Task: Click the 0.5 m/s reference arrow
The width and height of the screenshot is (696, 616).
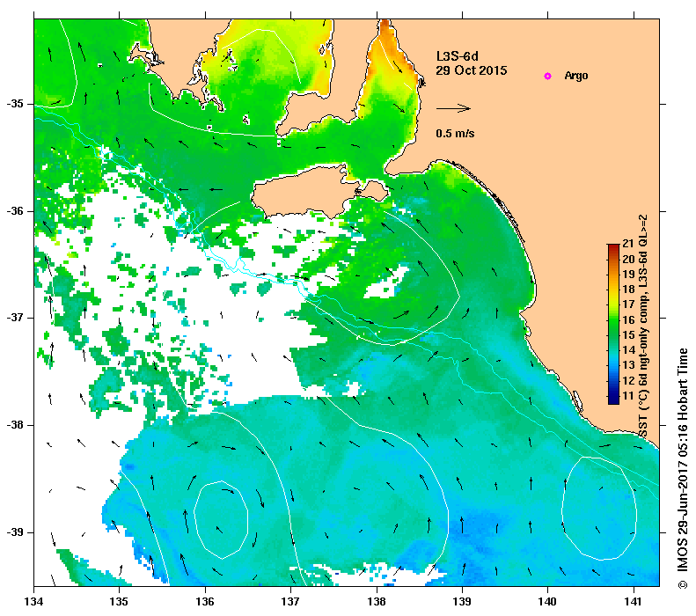Action: click(453, 108)
